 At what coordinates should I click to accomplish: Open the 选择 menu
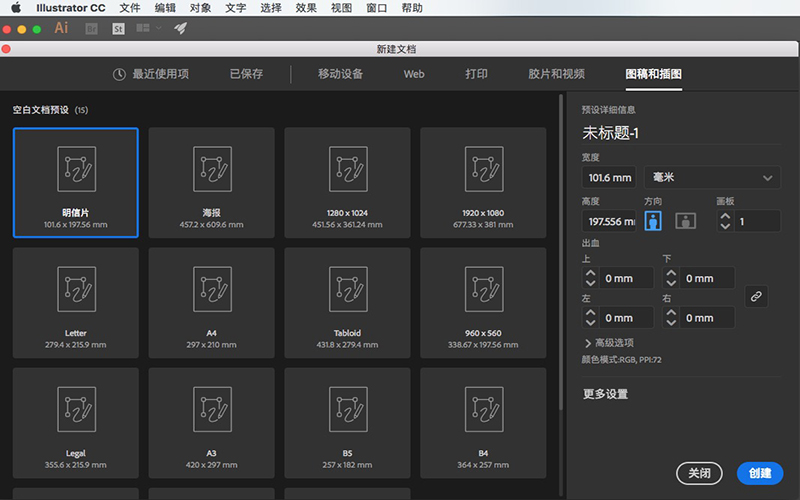270,8
